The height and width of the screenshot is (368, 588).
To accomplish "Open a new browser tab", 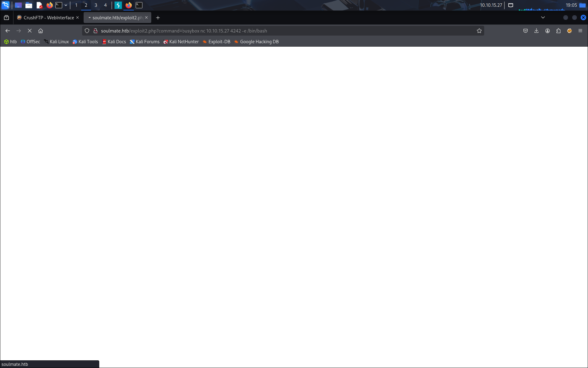I will click(x=158, y=18).
